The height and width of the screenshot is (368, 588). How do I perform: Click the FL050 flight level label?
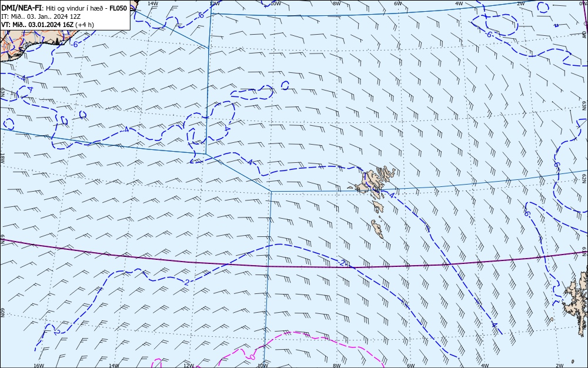(x=118, y=8)
